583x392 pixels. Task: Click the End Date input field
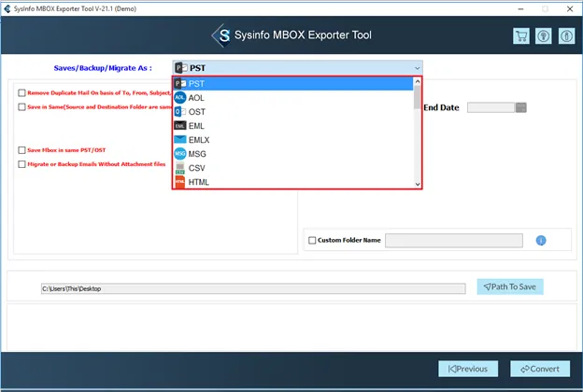tap(491, 107)
